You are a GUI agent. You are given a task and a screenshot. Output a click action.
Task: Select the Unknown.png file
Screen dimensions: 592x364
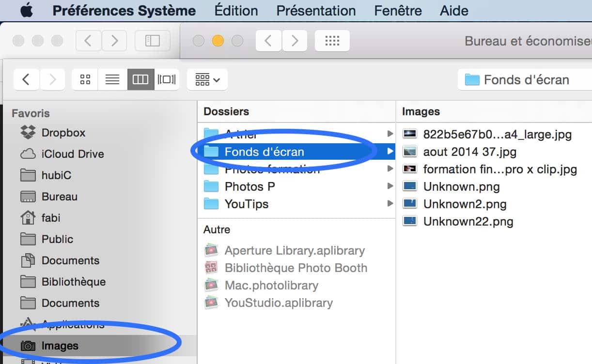[461, 186]
